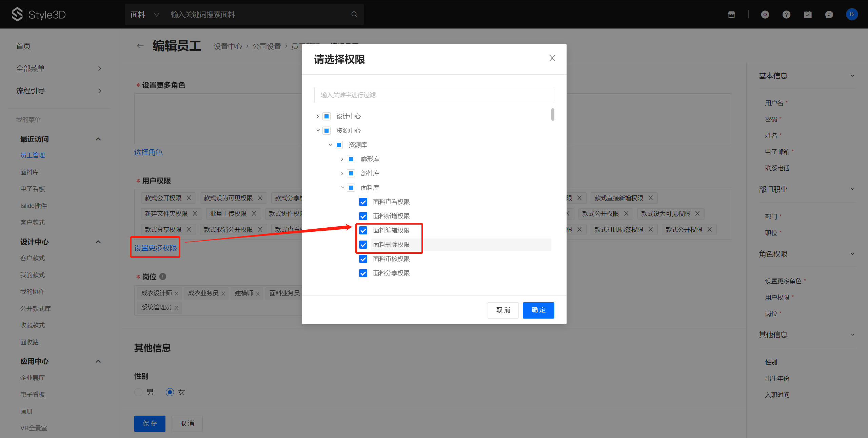Click the search magnifier icon
The height and width of the screenshot is (438, 868).
coord(354,14)
